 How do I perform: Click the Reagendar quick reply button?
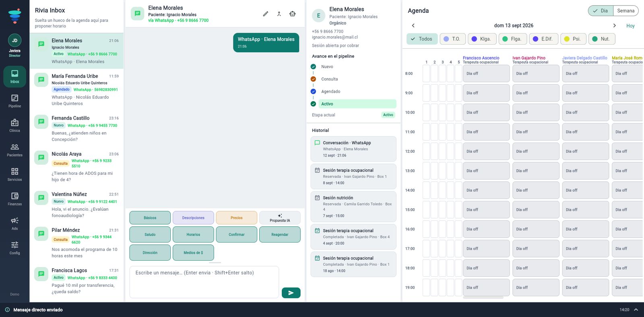pos(280,234)
